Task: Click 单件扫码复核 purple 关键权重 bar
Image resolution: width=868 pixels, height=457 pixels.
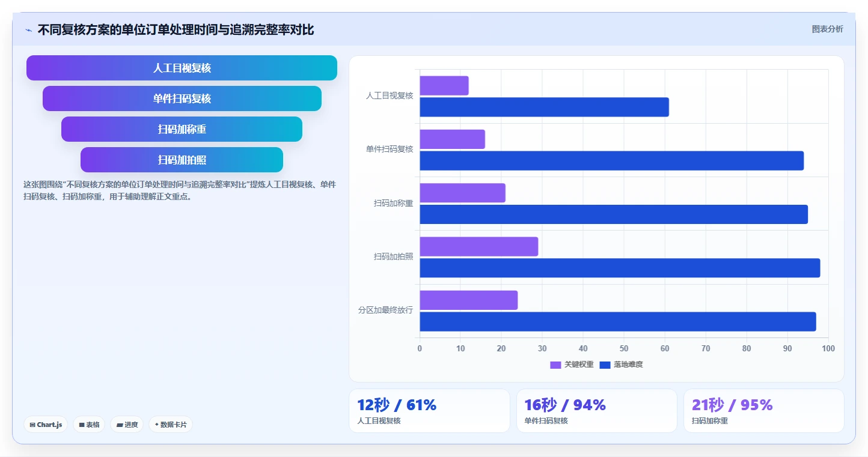Action: coord(452,139)
